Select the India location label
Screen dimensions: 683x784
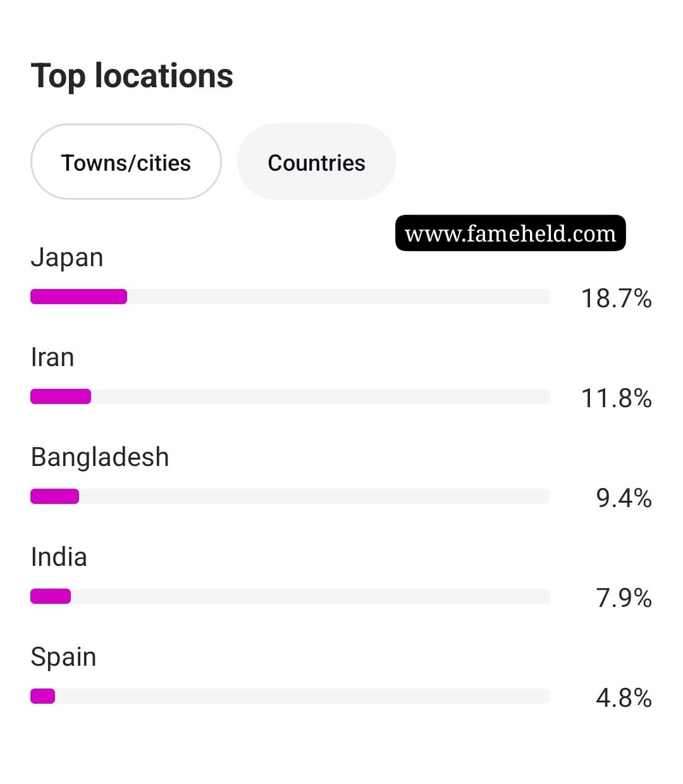pos(59,557)
